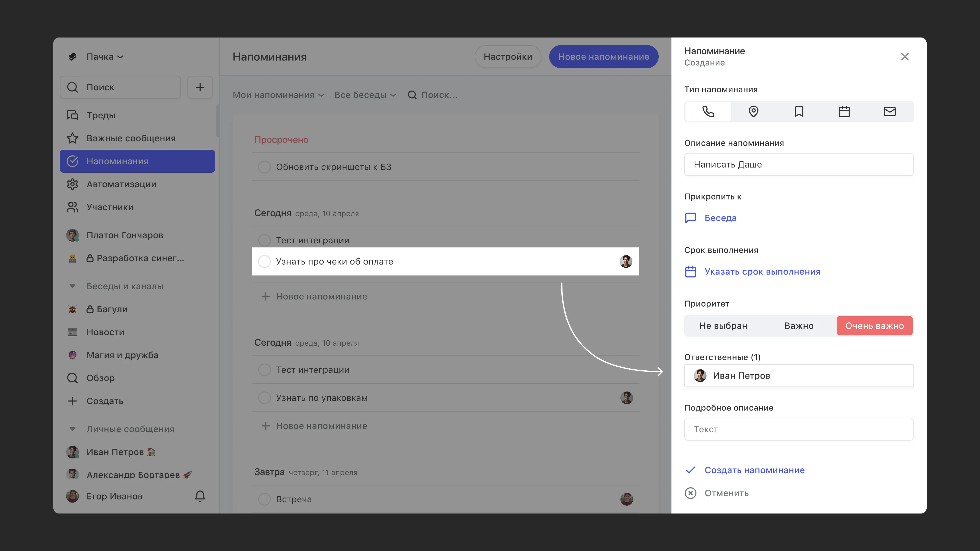The height and width of the screenshot is (551, 980).
Task: Check off 'Обновить скриншоты к БЗ' reminder
Action: coord(264,167)
